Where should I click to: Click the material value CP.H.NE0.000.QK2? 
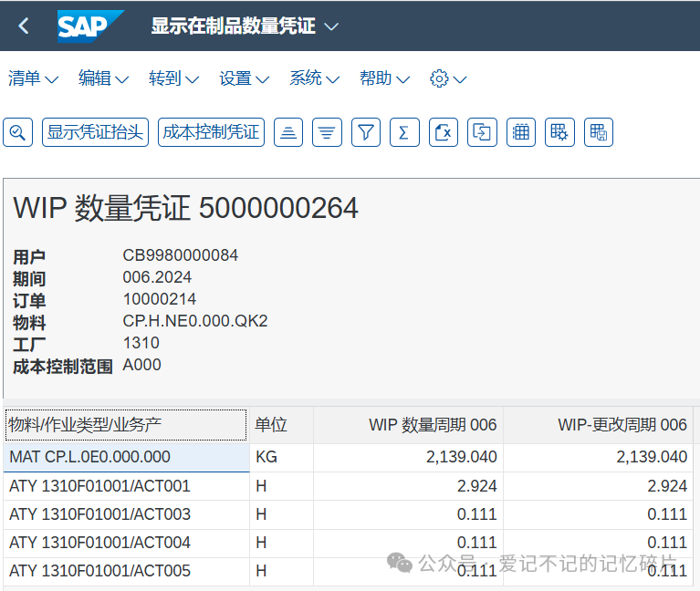pyautogui.click(x=195, y=321)
